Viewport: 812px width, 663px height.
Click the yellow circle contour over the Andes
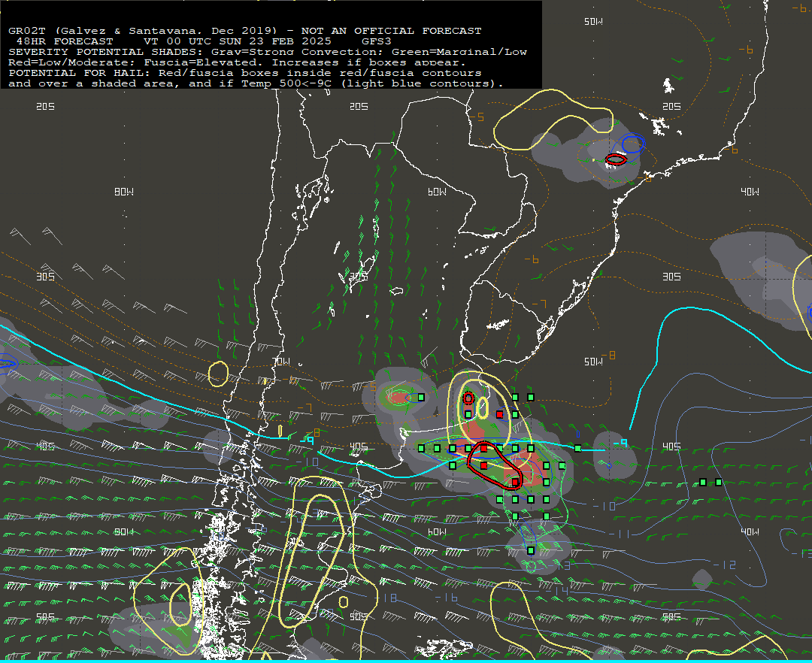[219, 374]
